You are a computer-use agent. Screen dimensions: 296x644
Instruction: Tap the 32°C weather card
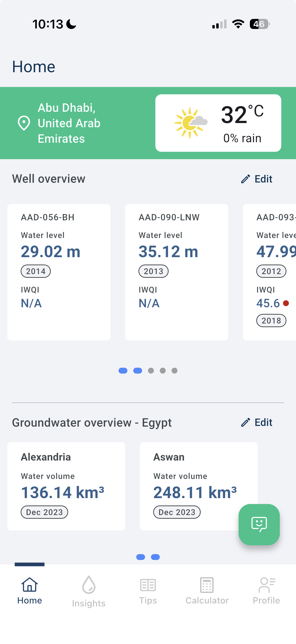coord(218,123)
